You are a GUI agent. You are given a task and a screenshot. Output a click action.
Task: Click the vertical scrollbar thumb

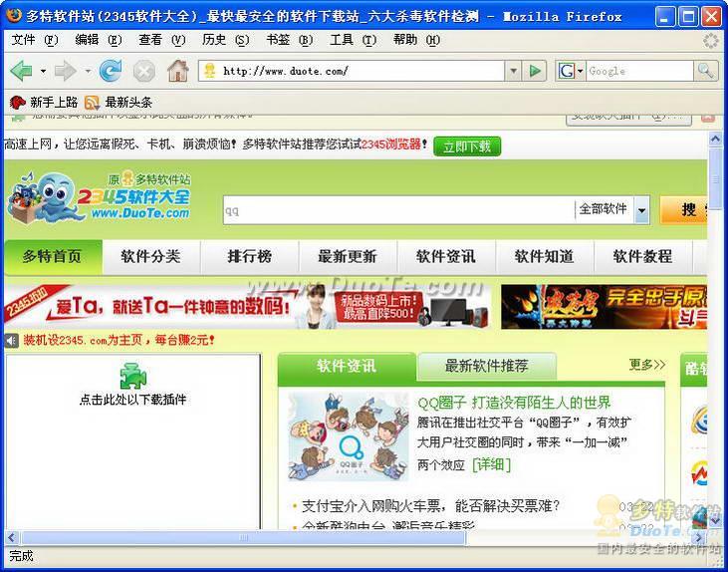pos(715,179)
